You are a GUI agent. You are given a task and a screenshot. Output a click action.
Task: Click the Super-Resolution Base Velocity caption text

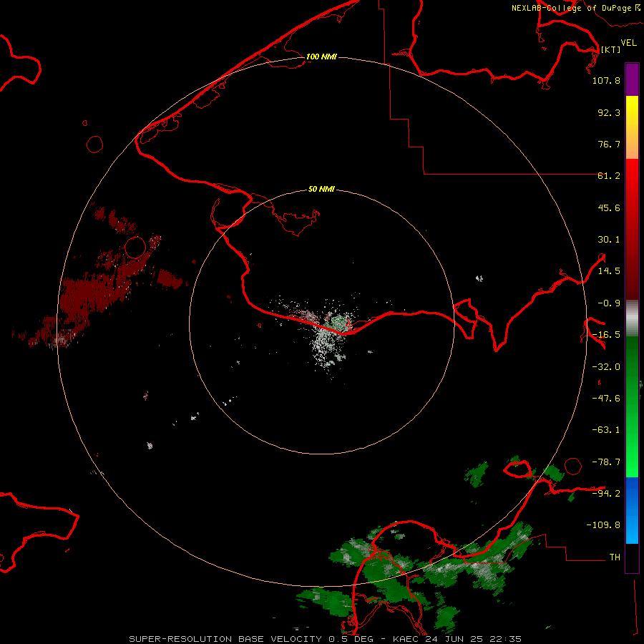326,639
